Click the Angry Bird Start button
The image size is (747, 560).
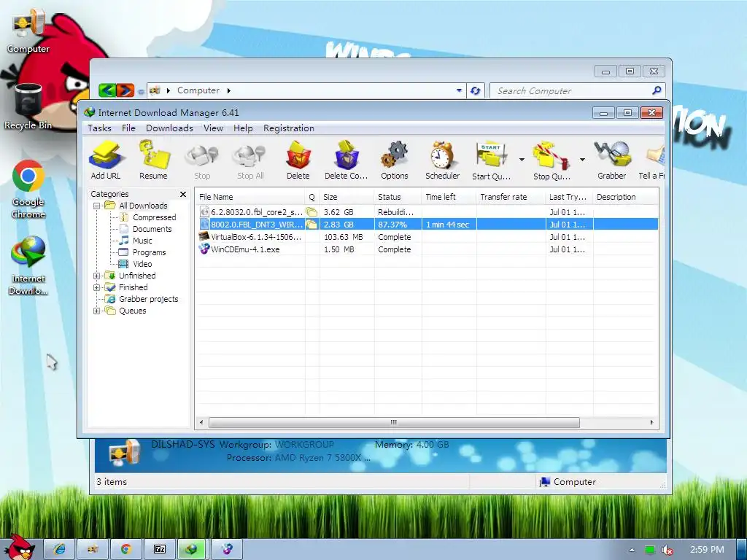[19, 548]
